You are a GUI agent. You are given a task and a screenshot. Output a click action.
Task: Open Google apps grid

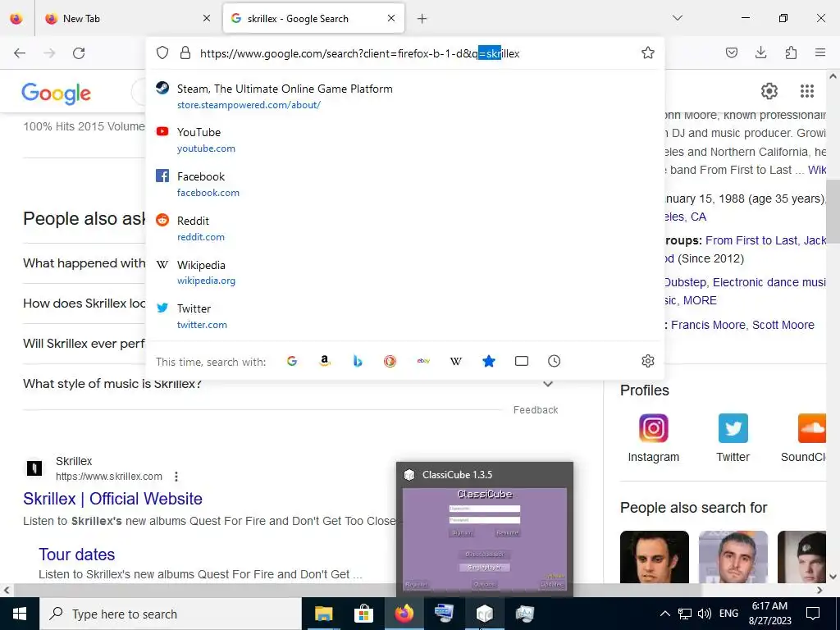807,91
